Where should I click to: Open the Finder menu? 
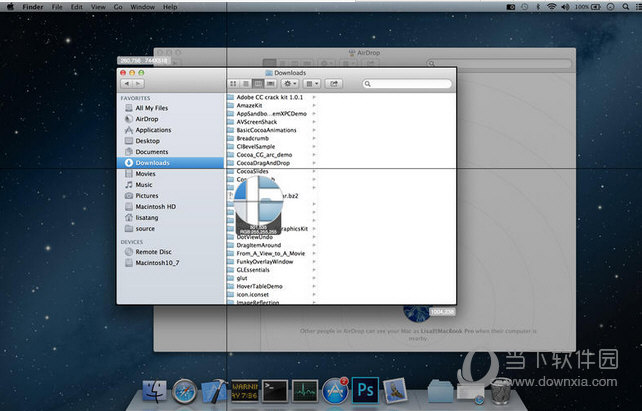[x=33, y=7]
